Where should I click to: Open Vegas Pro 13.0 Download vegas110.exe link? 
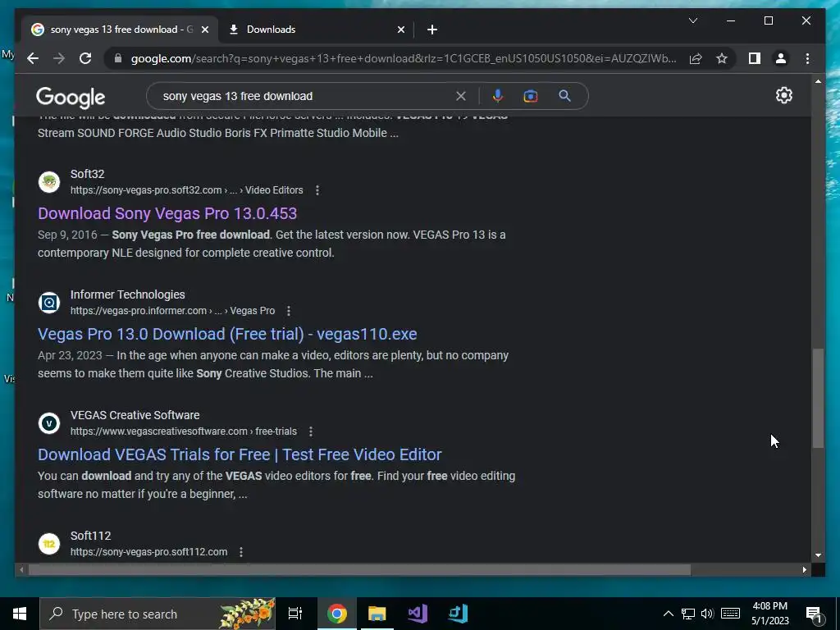tap(227, 334)
